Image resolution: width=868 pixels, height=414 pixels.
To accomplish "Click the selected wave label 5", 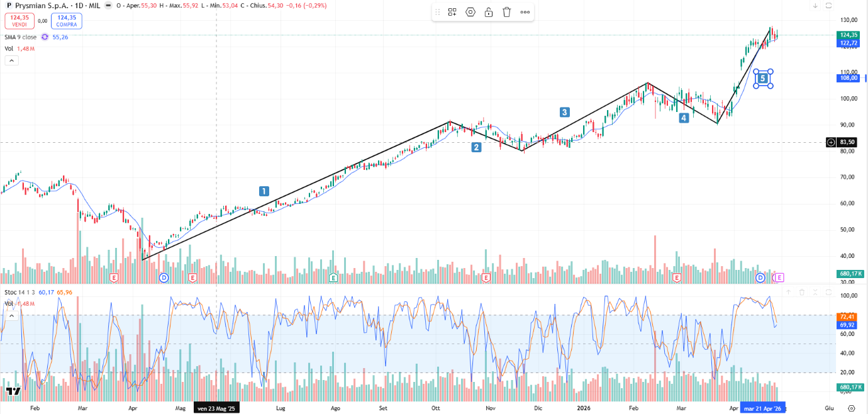I will 763,78.
